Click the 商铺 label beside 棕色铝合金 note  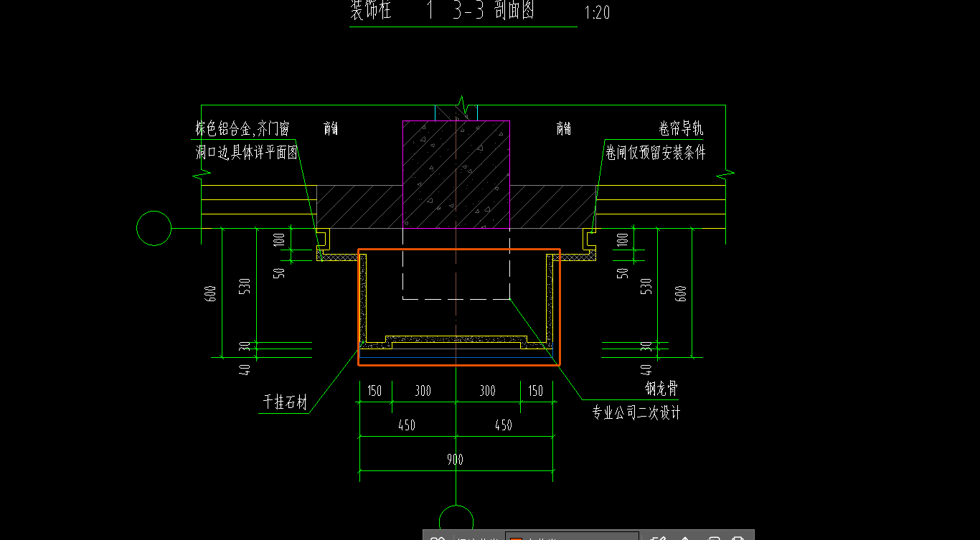pos(331,129)
